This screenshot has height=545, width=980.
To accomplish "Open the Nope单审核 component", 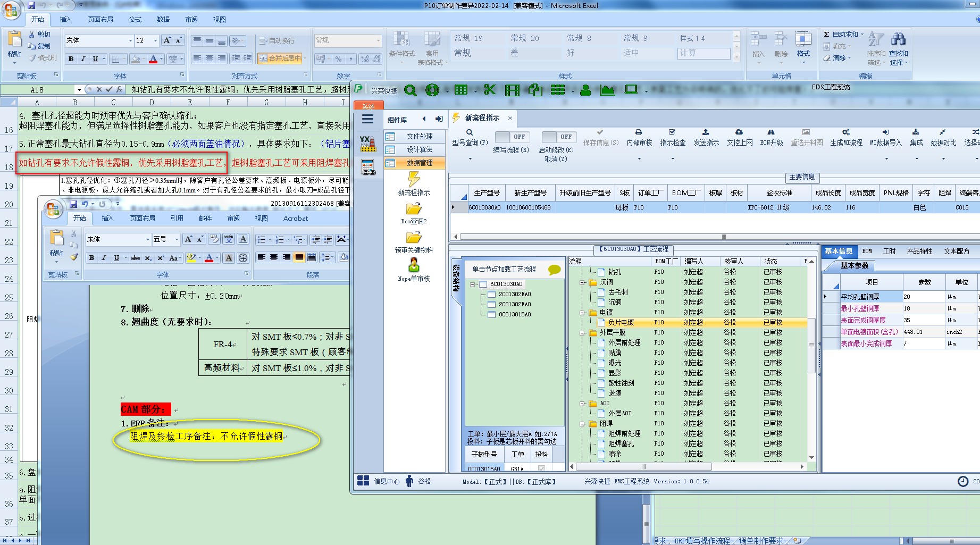I will (414, 270).
